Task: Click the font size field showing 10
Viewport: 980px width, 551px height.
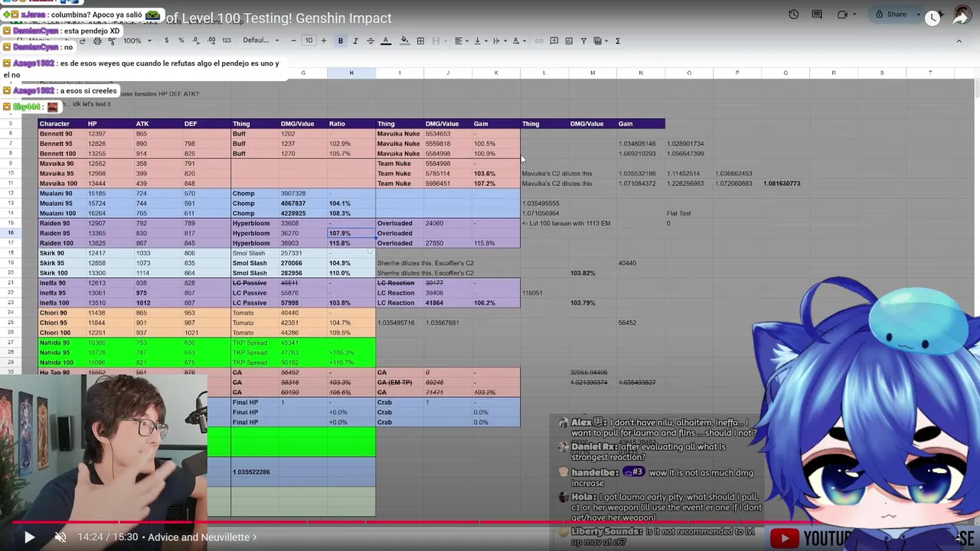Action: [309, 41]
